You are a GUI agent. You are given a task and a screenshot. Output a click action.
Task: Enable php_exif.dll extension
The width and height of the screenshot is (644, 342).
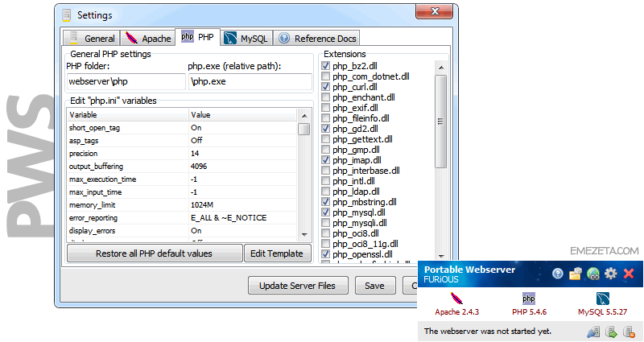tap(326, 108)
